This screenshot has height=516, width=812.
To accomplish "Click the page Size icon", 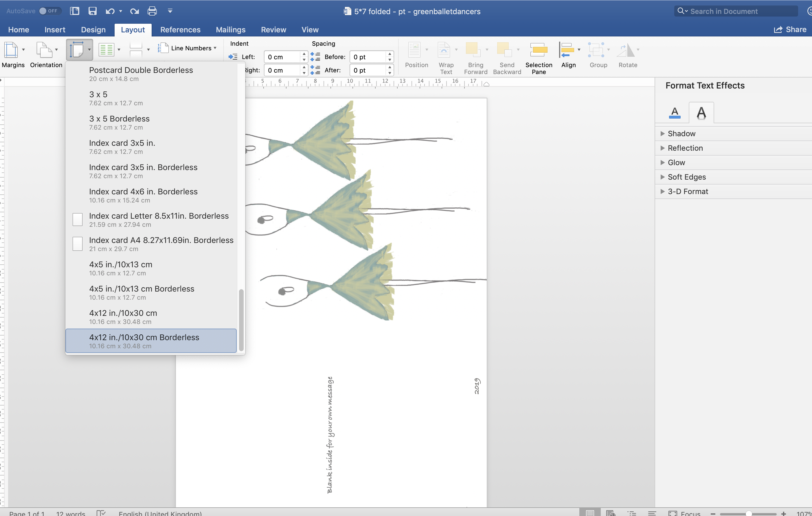I will point(77,50).
